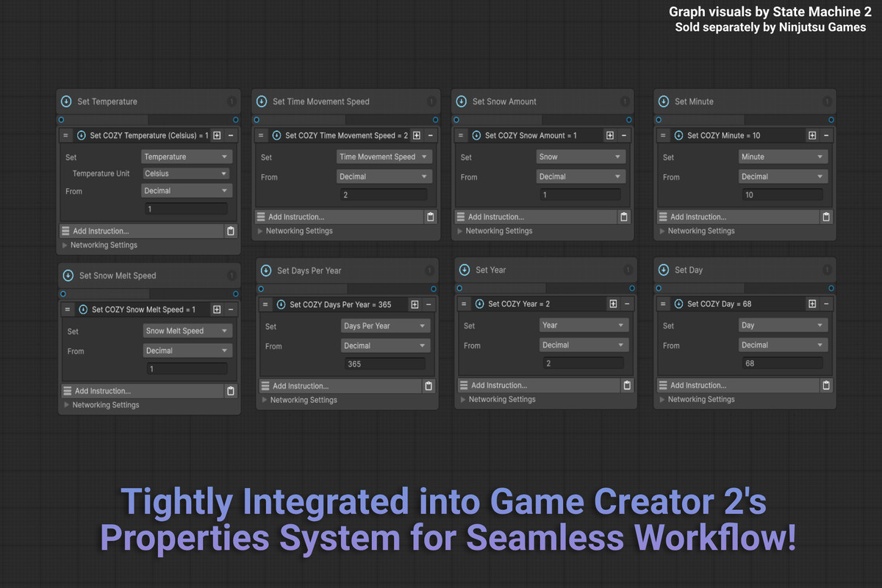Click the plus icon on Set COZY Minute row

coord(812,135)
